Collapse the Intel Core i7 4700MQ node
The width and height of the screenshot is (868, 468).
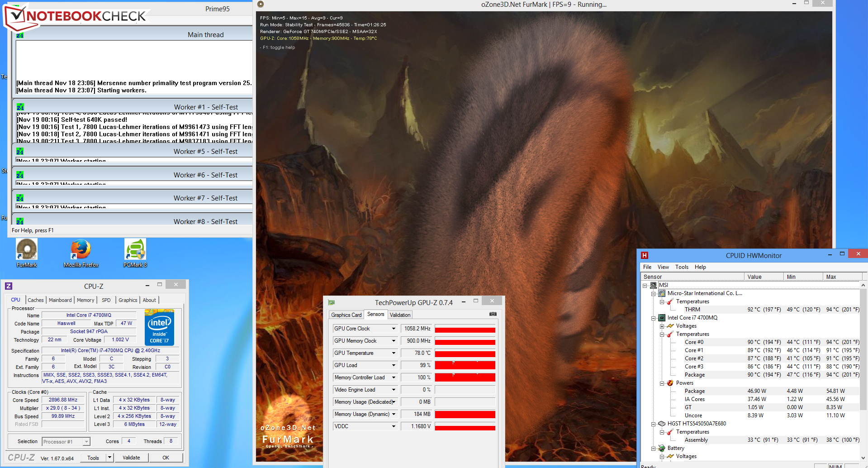point(654,318)
